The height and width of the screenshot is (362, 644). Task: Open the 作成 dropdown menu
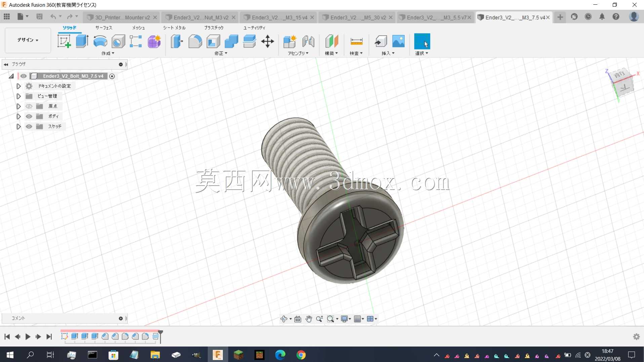coord(108,53)
